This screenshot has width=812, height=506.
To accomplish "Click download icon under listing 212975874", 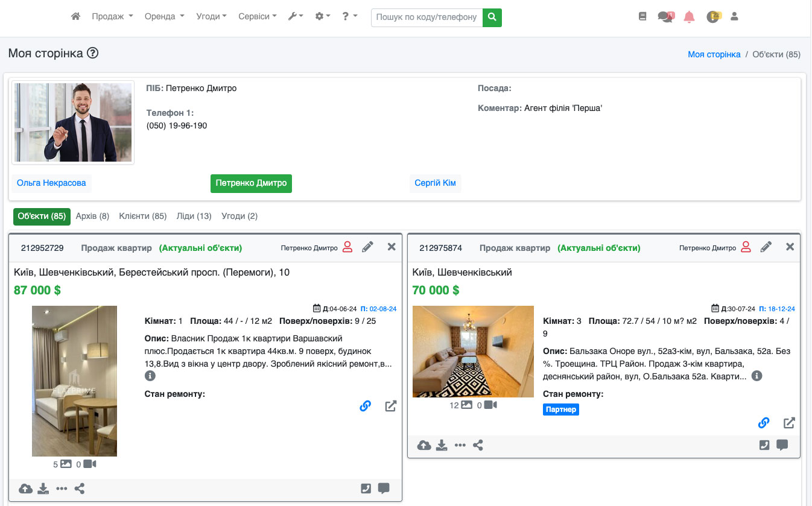I will (x=442, y=446).
